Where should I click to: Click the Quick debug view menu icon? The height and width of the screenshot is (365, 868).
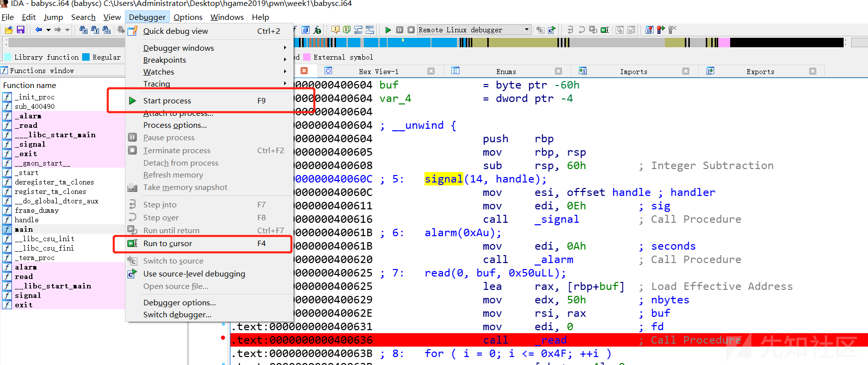point(132,31)
